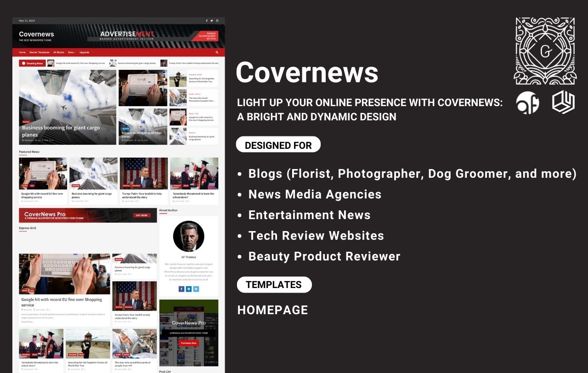Screen dimensions: 588x373
Task: Click the Covernews site title
Action: coord(36,34)
